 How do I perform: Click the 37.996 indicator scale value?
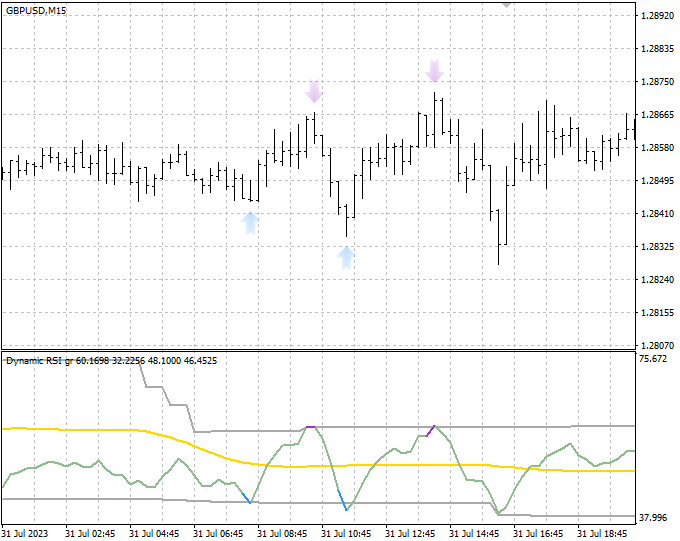pyautogui.click(x=653, y=518)
